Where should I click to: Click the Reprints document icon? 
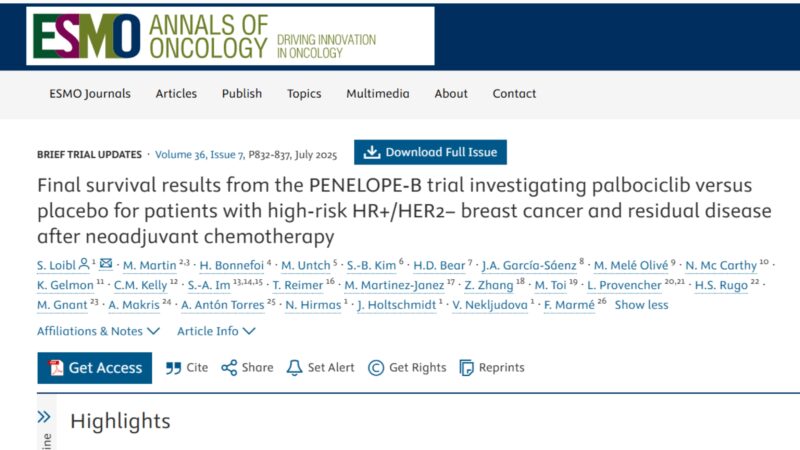466,368
